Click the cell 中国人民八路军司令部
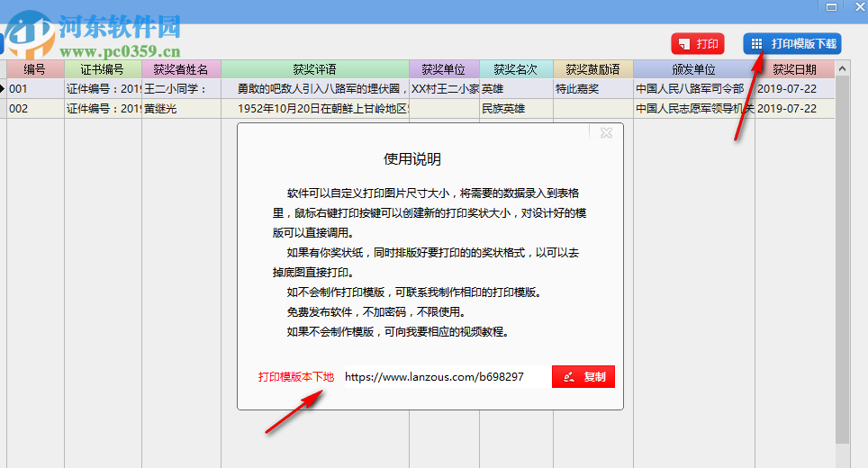This screenshot has width=868, height=468. (693, 88)
